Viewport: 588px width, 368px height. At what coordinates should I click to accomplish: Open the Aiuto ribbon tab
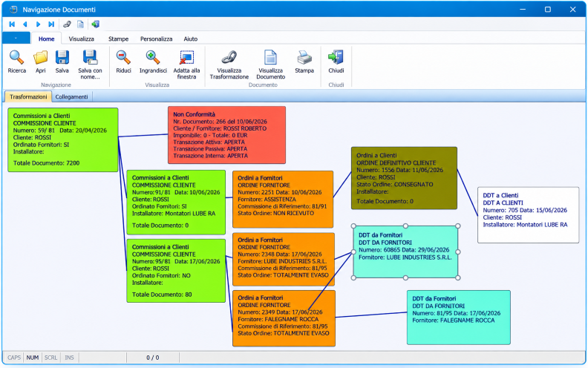click(191, 39)
